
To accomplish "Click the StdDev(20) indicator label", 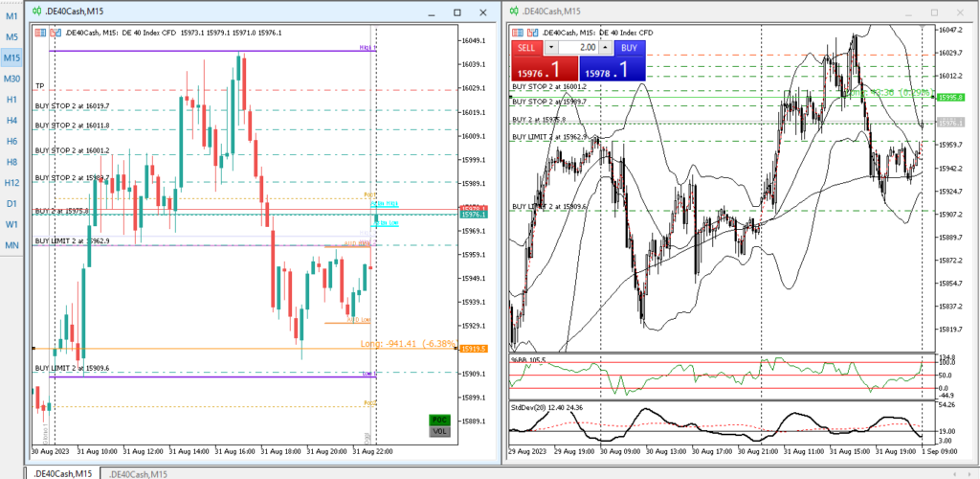I will [x=547, y=408].
